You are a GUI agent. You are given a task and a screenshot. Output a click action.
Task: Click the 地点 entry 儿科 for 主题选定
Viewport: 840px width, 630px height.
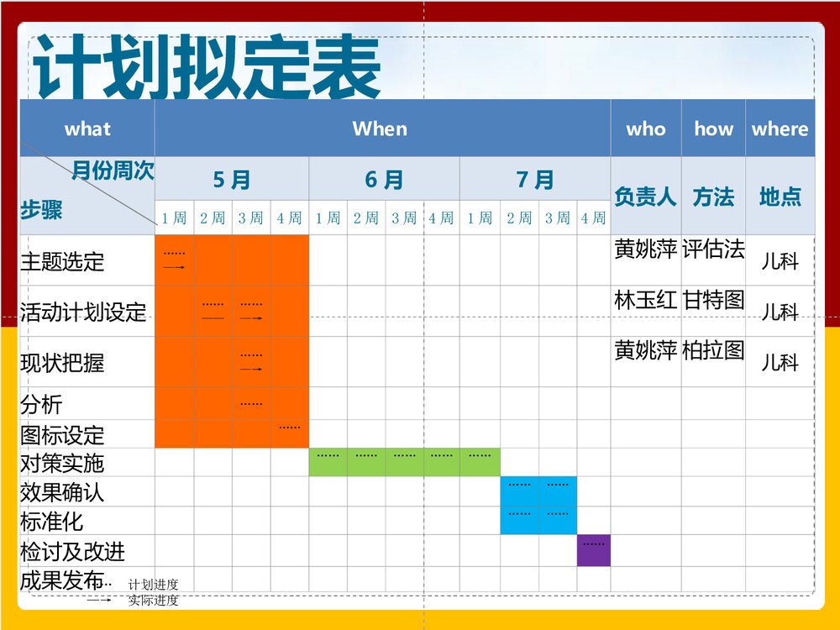[781, 263]
